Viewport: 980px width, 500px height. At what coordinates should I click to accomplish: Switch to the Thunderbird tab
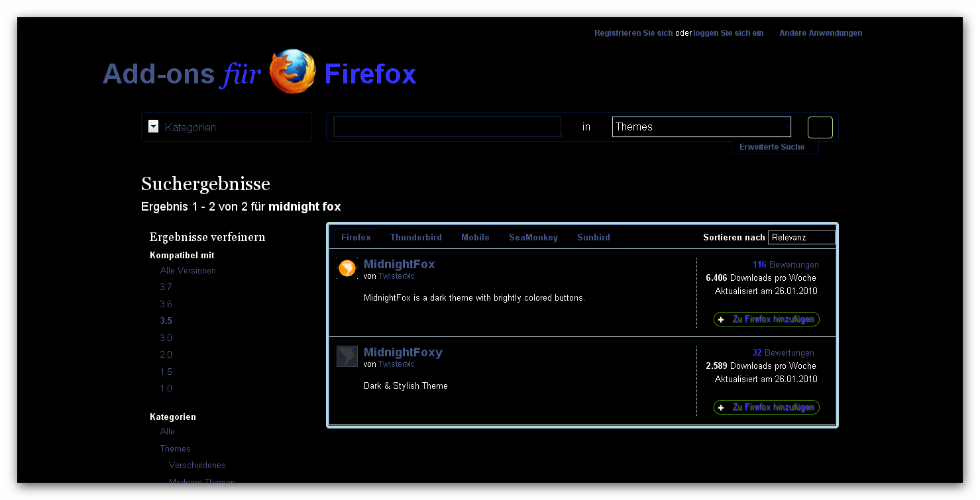click(416, 237)
